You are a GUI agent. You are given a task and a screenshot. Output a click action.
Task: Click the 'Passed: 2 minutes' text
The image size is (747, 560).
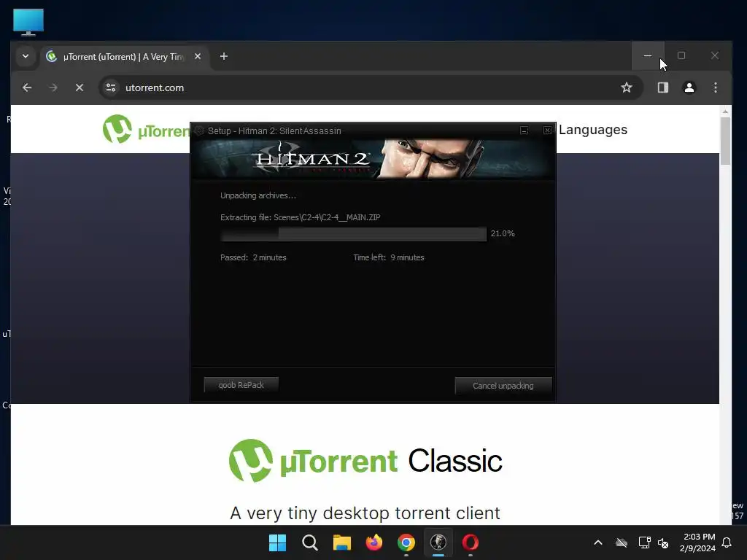pos(253,257)
